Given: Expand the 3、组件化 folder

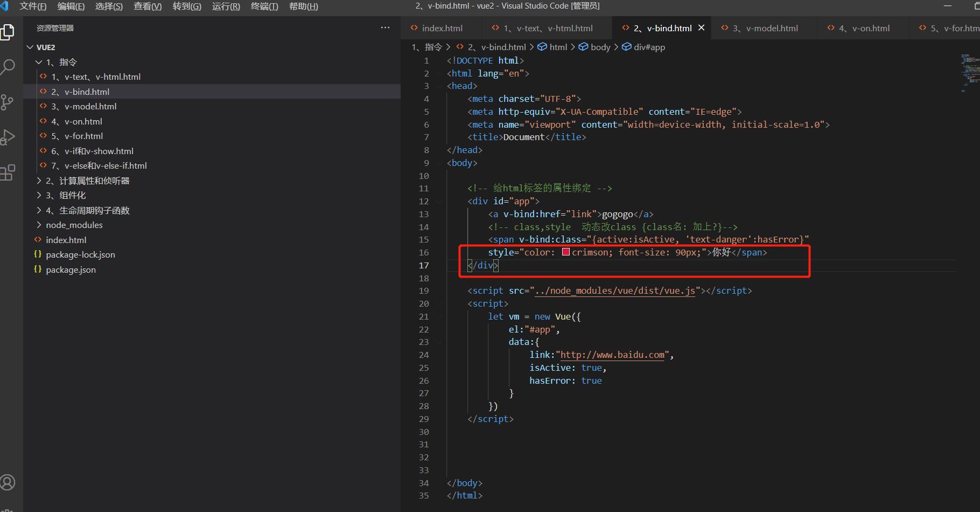Looking at the screenshot, I should [x=39, y=195].
